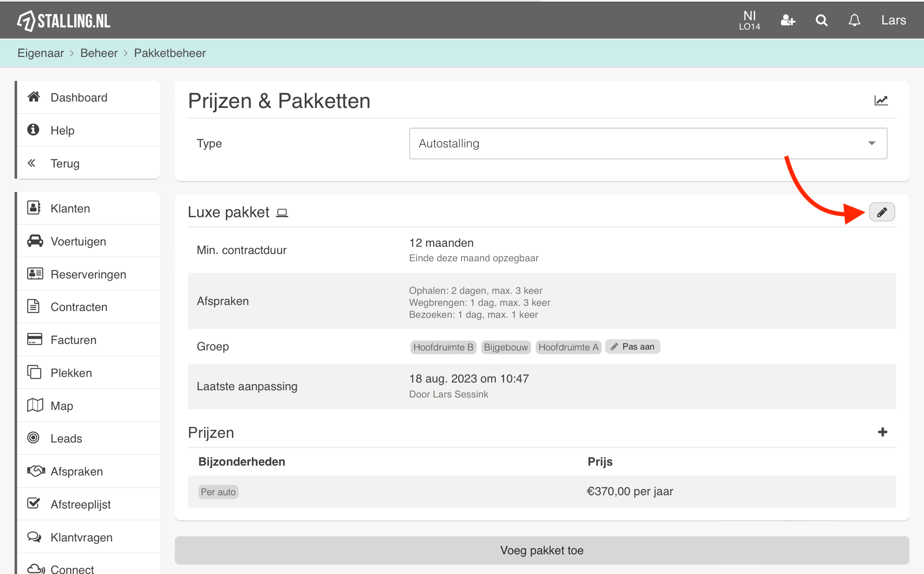
Task: Open the NI LO14 location selector
Action: tap(749, 20)
